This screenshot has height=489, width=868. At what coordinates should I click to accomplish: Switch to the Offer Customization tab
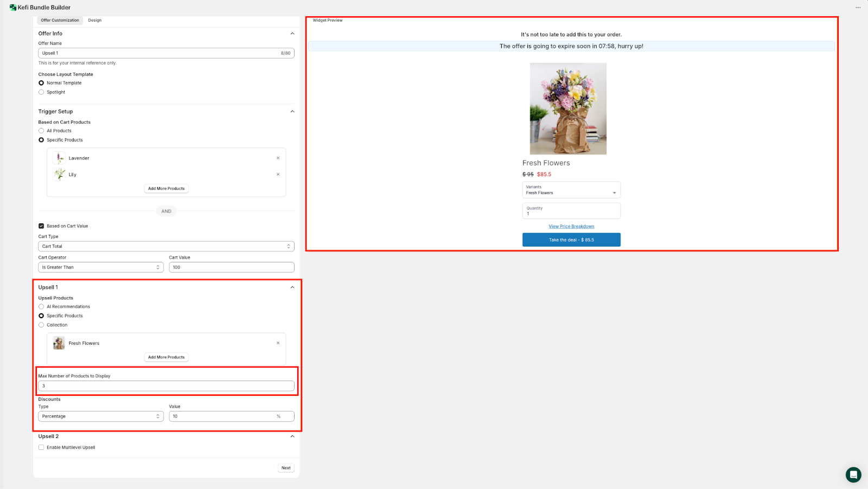60,21
